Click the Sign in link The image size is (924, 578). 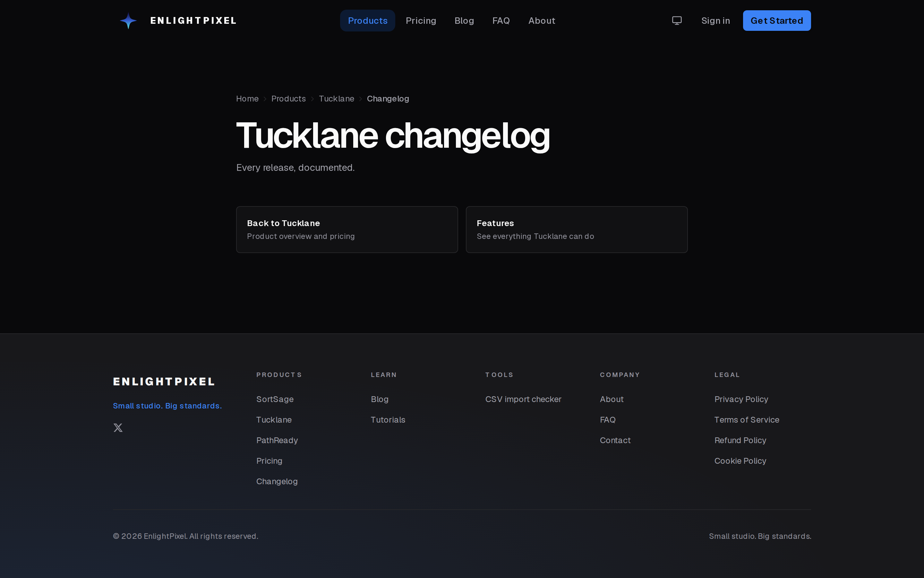tap(715, 21)
